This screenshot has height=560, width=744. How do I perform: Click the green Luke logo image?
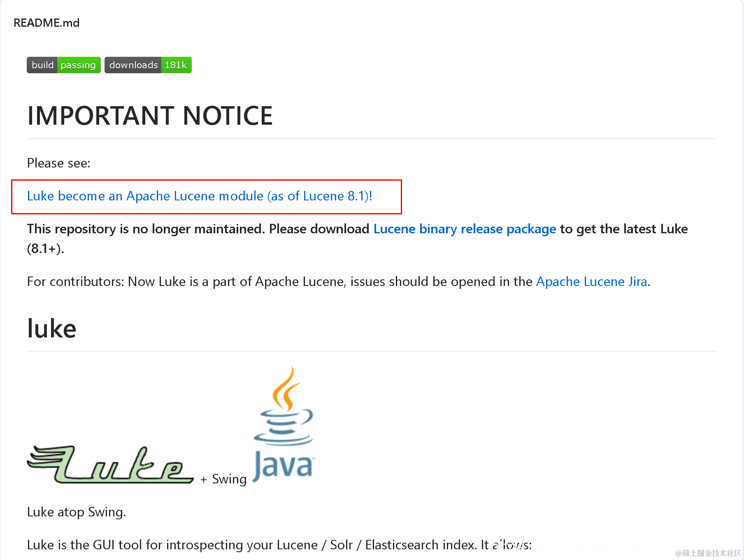pos(110,464)
